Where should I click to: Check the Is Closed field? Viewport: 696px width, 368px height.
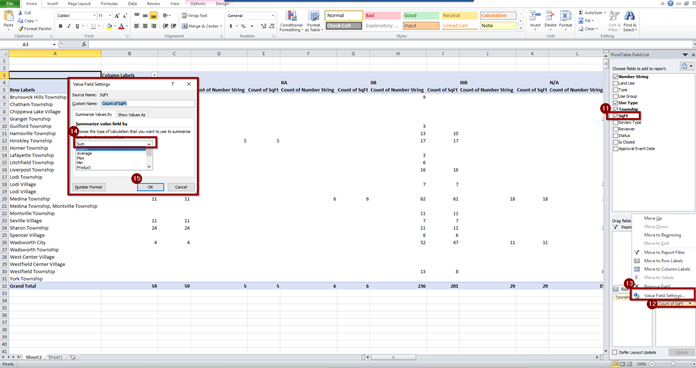pyautogui.click(x=616, y=142)
